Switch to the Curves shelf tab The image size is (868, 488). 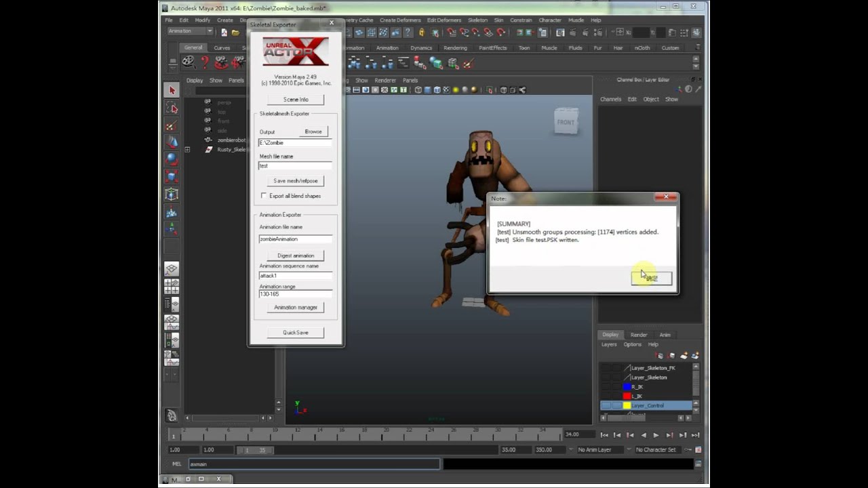222,48
